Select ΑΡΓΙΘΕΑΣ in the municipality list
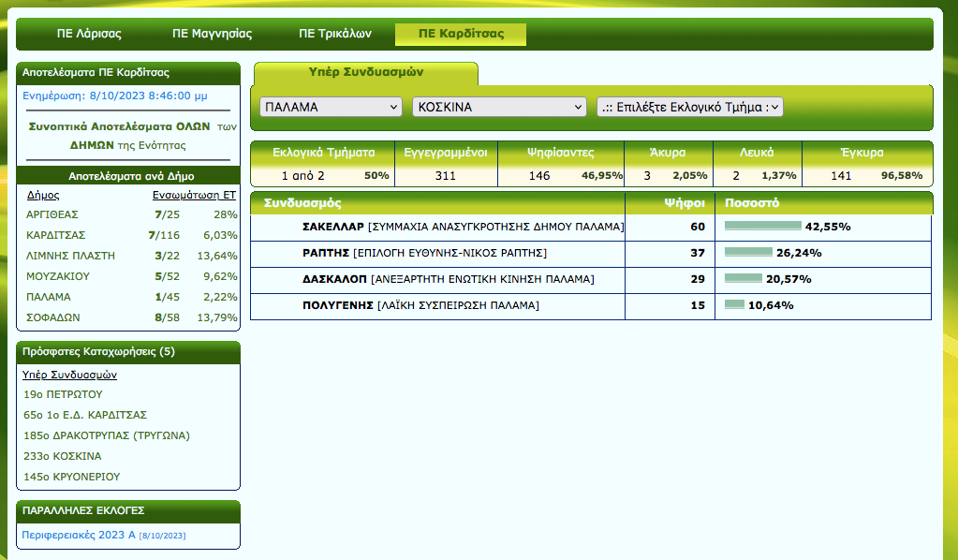The height and width of the screenshot is (560, 958). [52, 214]
